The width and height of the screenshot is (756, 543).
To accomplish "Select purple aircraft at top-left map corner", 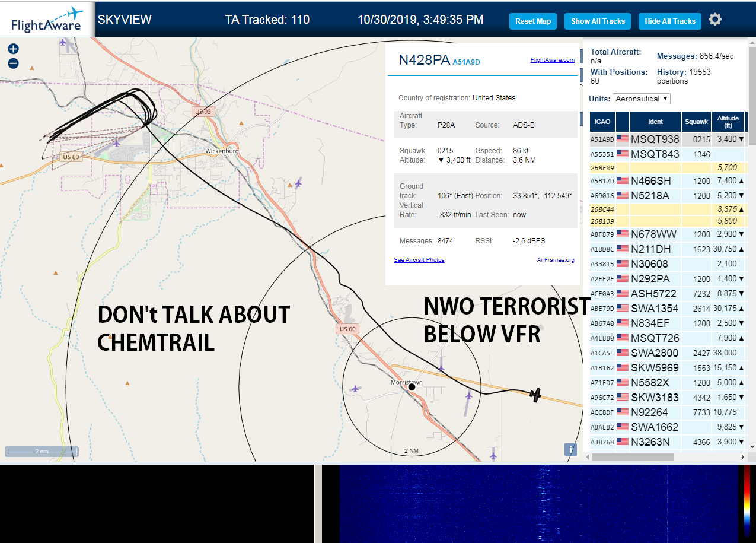I will click(63, 42).
